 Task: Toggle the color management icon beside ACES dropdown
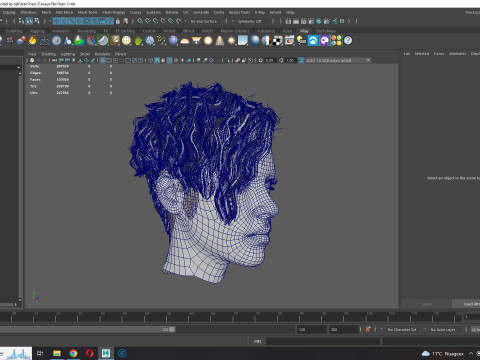pyautogui.click(x=301, y=60)
